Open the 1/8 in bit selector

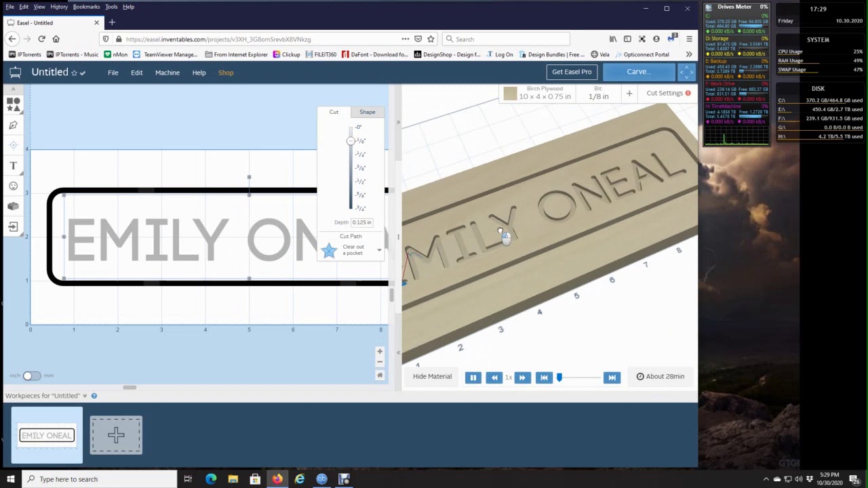(598, 93)
